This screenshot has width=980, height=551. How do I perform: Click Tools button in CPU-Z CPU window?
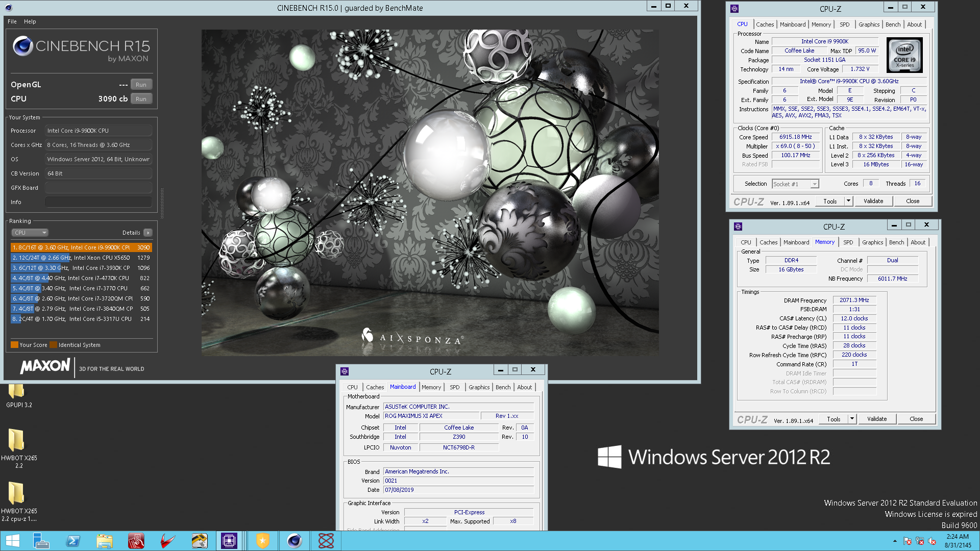point(830,201)
